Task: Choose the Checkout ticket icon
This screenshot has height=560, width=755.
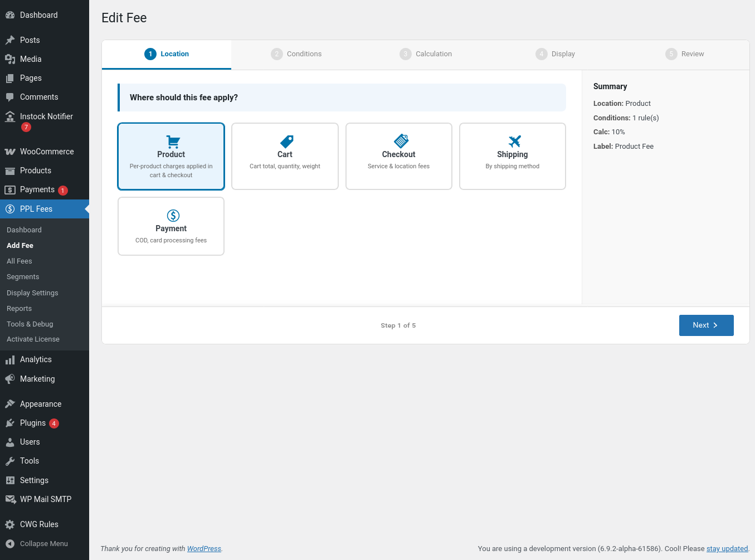Action: (x=401, y=141)
